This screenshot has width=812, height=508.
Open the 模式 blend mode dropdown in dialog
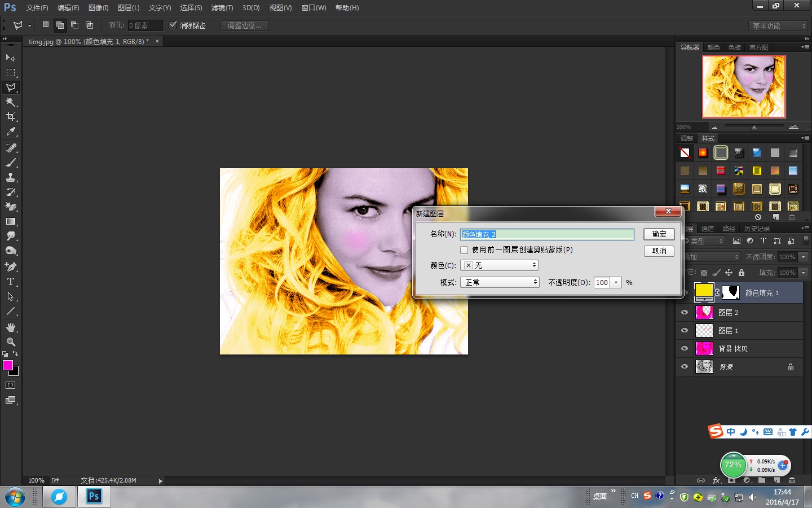(x=500, y=282)
